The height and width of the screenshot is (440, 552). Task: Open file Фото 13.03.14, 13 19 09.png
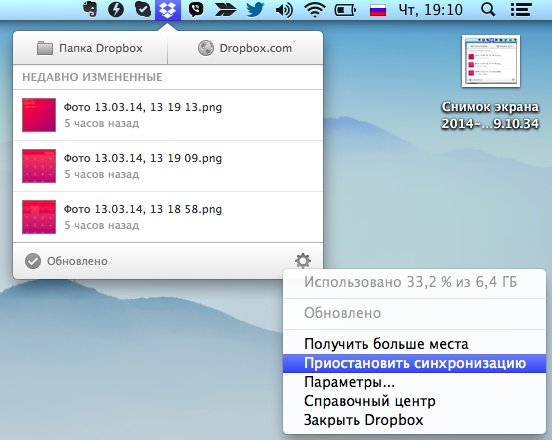coord(168,166)
